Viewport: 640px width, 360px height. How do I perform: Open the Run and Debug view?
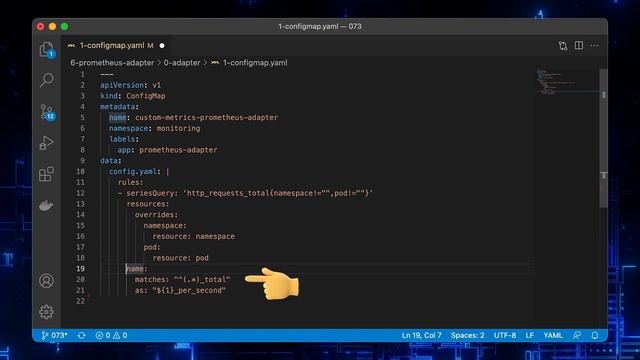46,143
